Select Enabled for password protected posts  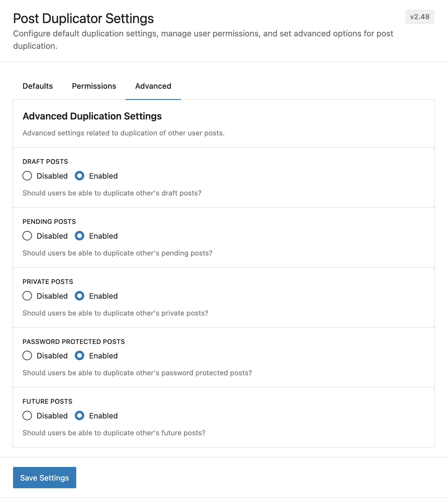point(79,355)
